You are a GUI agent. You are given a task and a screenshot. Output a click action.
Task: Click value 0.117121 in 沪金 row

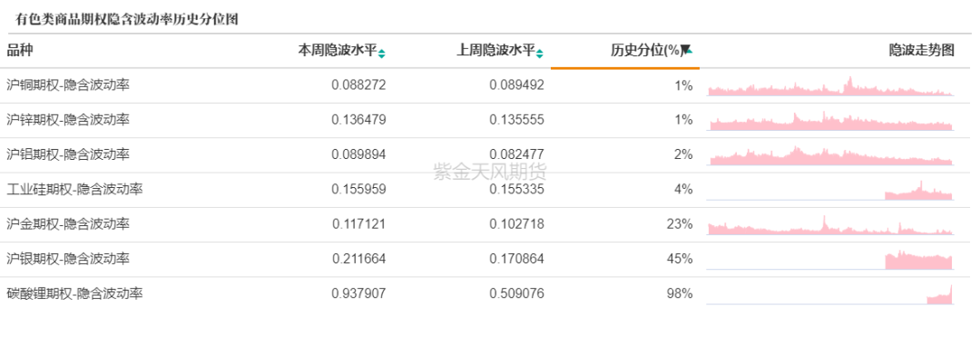358,224
